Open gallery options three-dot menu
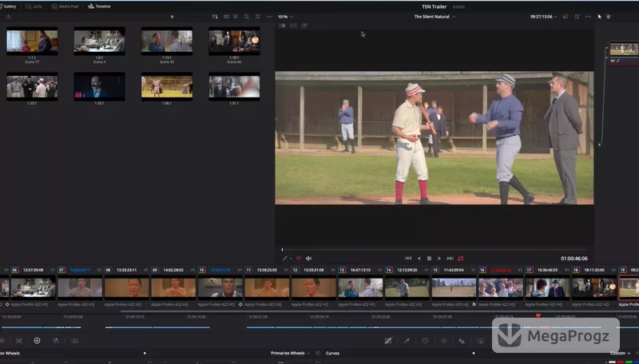Screen dimensions: 639x364 (x=269, y=17)
